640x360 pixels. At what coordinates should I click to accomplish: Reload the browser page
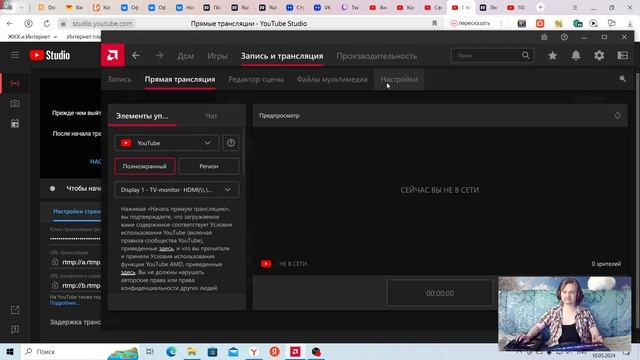coord(47,24)
